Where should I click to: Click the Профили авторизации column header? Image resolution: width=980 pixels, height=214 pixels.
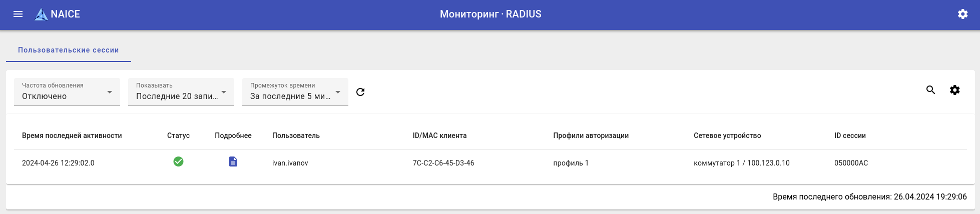[591, 135]
